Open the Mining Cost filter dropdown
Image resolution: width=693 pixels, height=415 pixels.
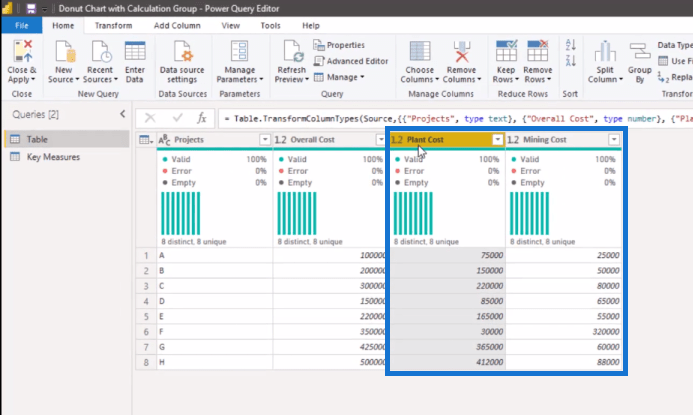pos(614,140)
